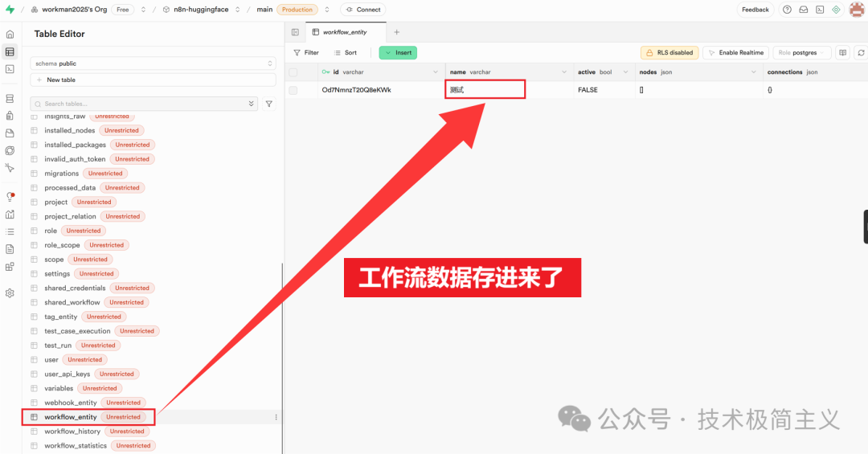The width and height of the screenshot is (868, 454).
Task: Click the Supabase logo in top bar
Action: (x=10, y=10)
